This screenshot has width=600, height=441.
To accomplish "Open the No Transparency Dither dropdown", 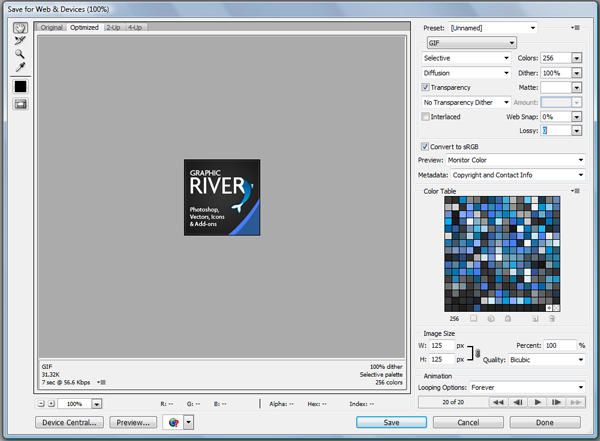I will point(466,102).
